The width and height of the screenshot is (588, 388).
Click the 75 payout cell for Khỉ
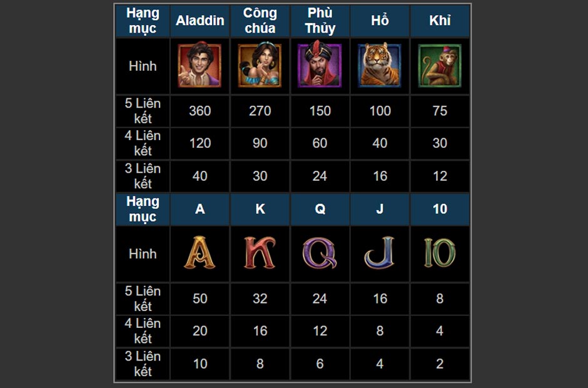point(440,111)
